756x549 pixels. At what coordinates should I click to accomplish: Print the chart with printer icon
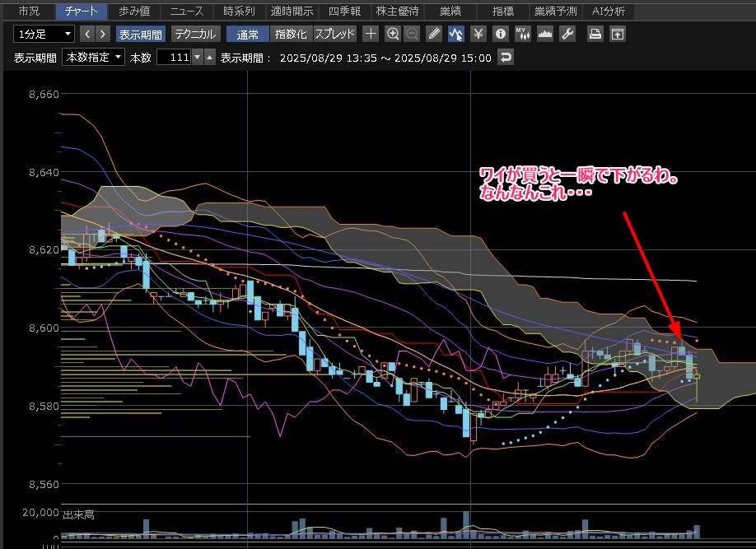[595, 34]
